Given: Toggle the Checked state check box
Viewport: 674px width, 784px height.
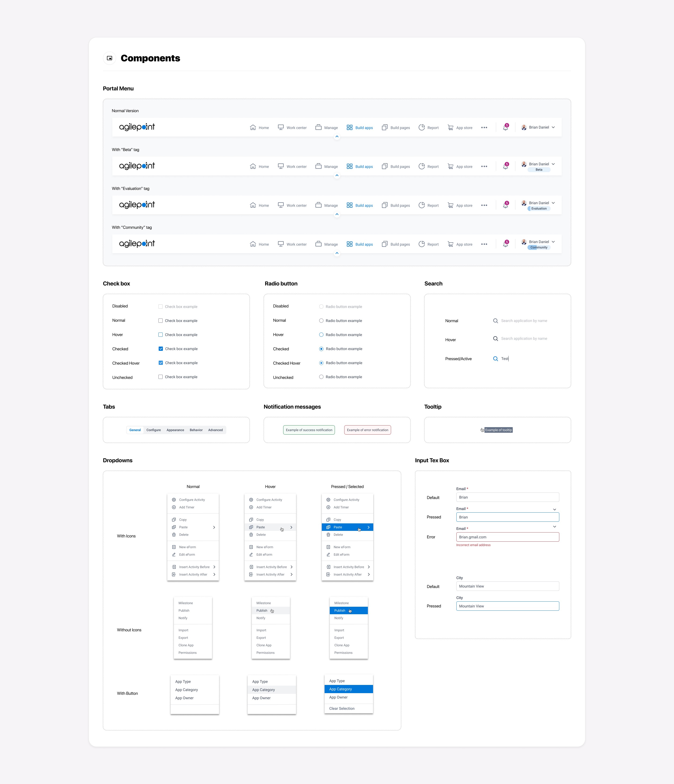Looking at the screenshot, I should pos(161,349).
